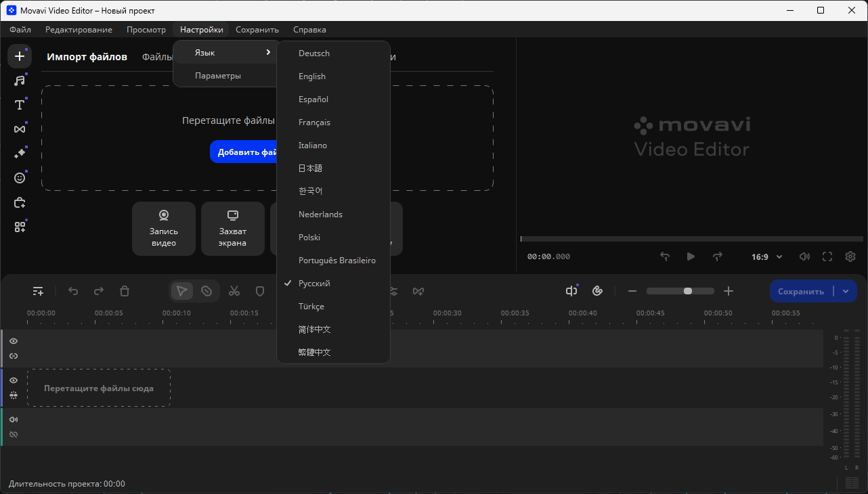
Task: Click the Перетащите файлы сюда drop zone on timeline
Action: click(99, 388)
